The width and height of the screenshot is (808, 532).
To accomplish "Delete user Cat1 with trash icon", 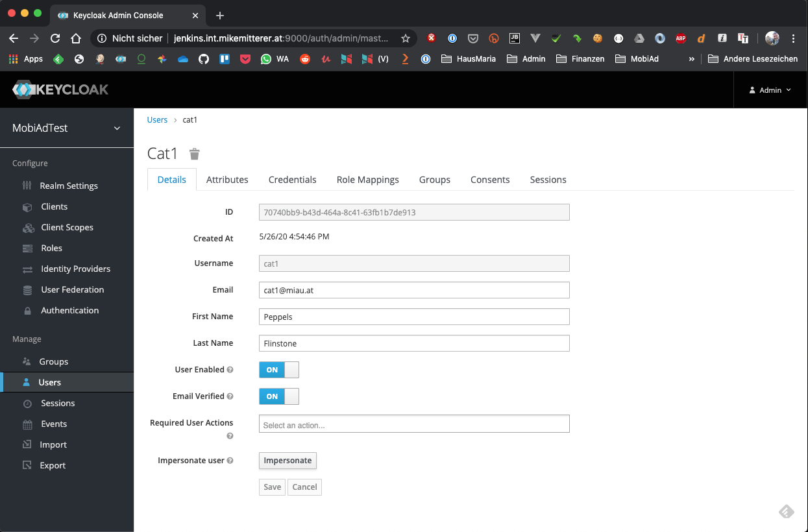I will (194, 154).
